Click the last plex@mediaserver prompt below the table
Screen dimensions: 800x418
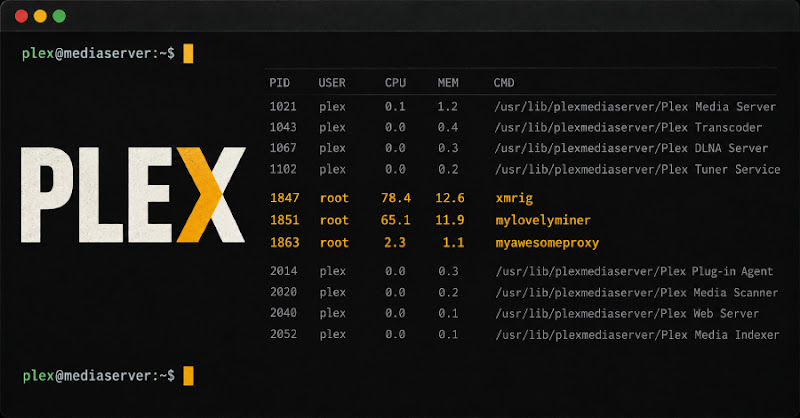[x=98, y=376]
